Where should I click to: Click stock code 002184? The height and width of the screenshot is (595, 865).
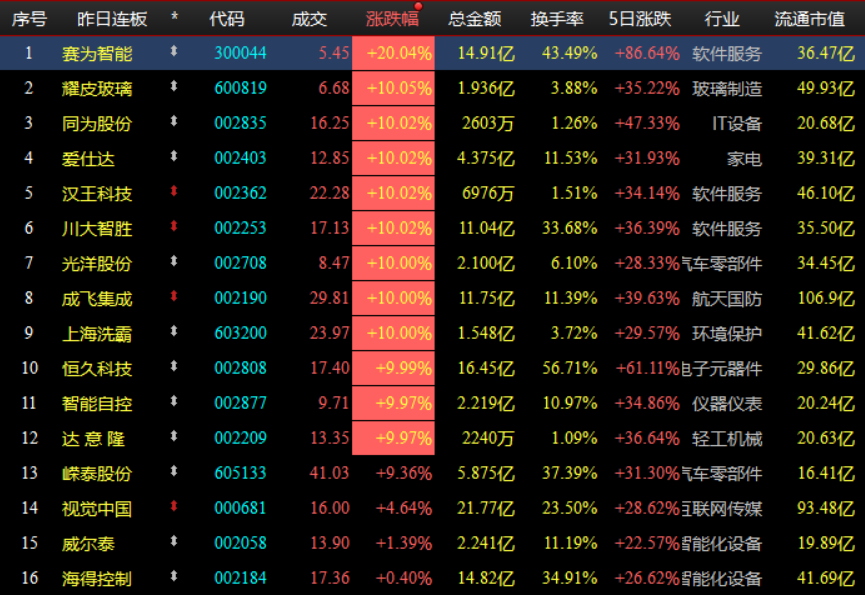(x=241, y=578)
